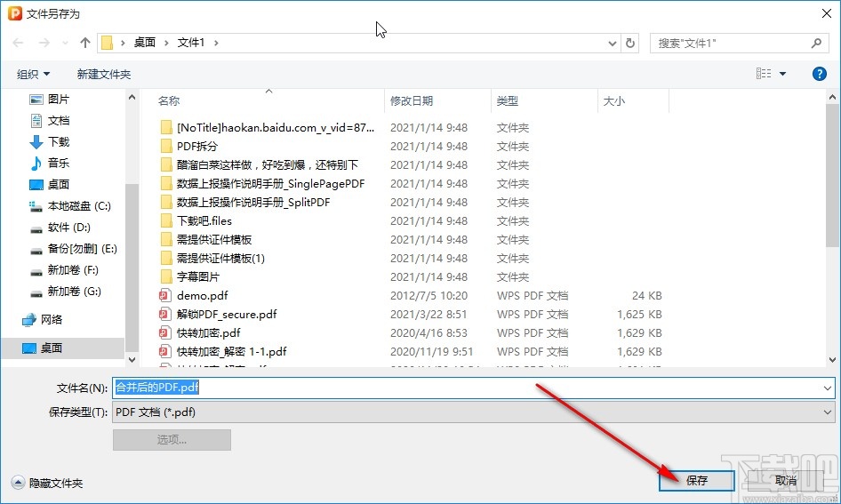The height and width of the screenshot is (504, 841).
Task: Open the recent locations dropdown arrow
Action: click(x=612, y=44)
